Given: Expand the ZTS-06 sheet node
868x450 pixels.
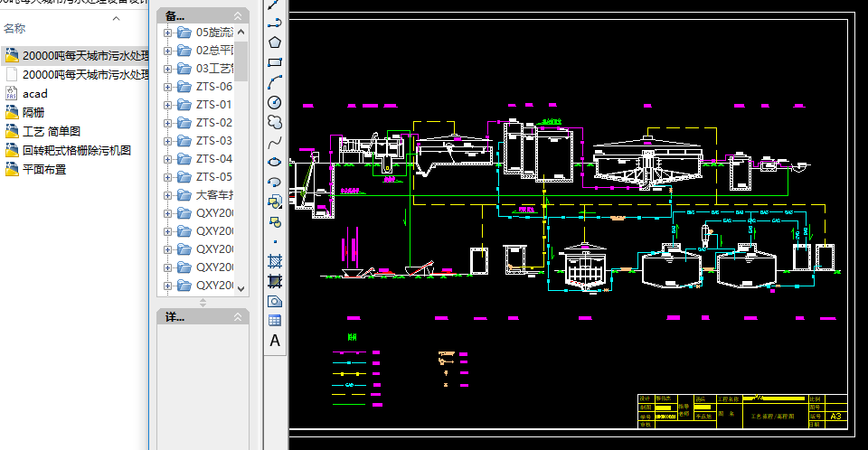Looking at the screenshot, I should [167, 87].
